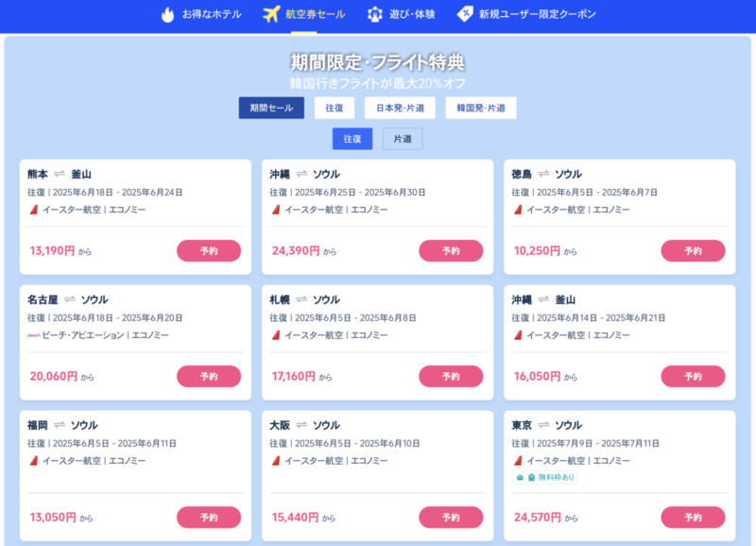
Task: Open the 新規ユーザー限定クーポン tab
Action: point(526,14)
